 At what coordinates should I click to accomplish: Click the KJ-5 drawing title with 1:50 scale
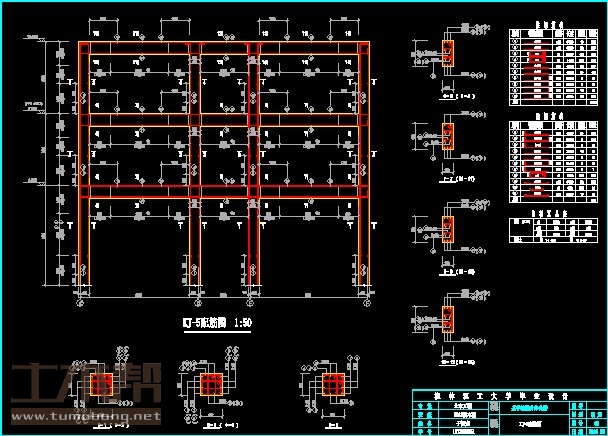coord(218,324)
